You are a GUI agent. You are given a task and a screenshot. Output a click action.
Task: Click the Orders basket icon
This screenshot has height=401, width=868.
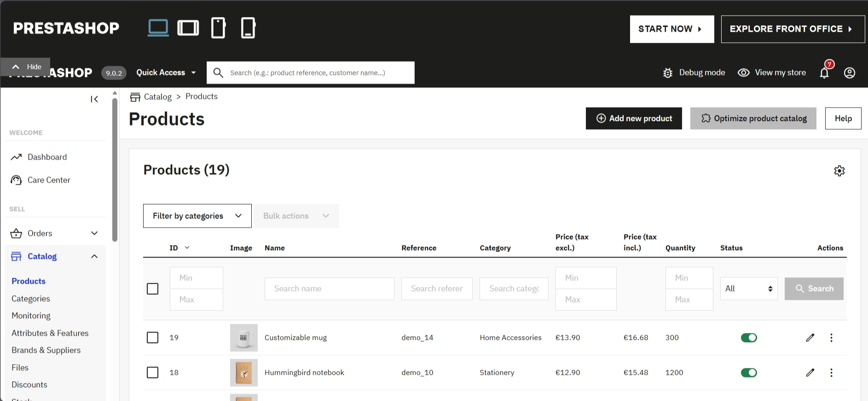[16, 234]
